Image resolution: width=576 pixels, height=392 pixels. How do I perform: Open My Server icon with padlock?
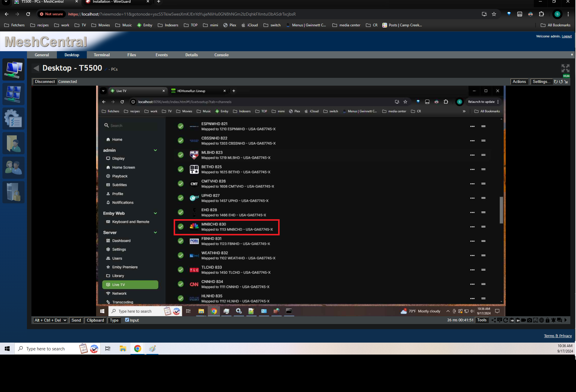13,192
